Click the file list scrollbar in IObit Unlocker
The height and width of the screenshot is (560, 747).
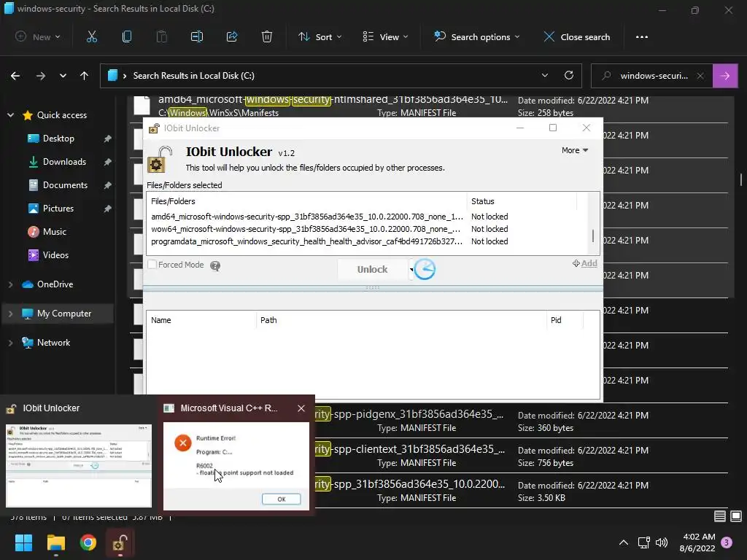[593, 236]
